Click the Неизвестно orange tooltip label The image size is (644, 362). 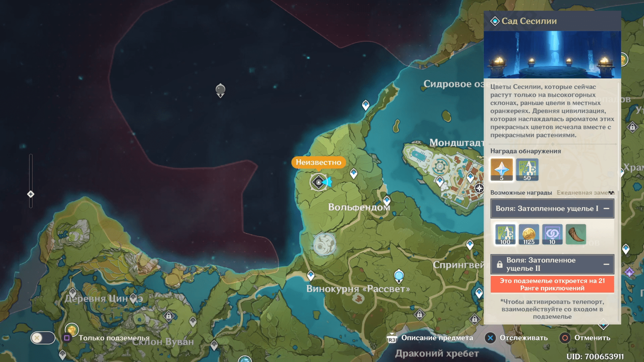coord(318,163)
